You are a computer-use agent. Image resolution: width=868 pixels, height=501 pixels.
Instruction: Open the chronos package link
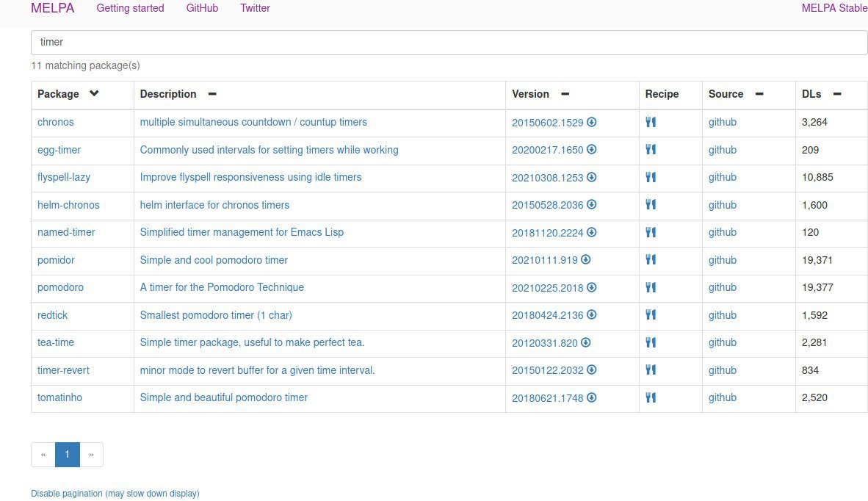[x=55, y=122]
